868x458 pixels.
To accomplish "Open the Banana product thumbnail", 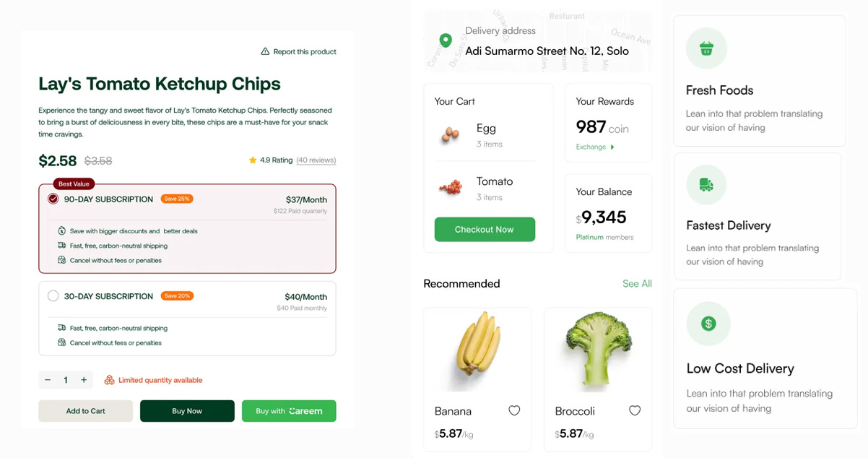I will click(x=477, y=351).
